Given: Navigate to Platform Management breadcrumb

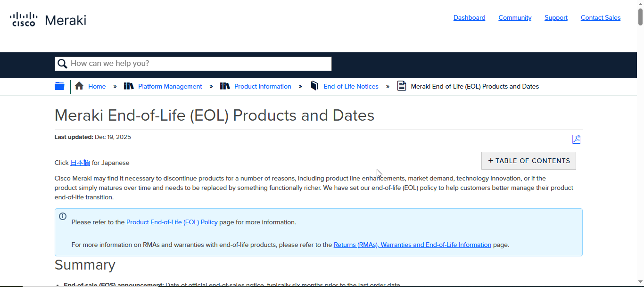Looking at the screenshot, I should (170, 86).
